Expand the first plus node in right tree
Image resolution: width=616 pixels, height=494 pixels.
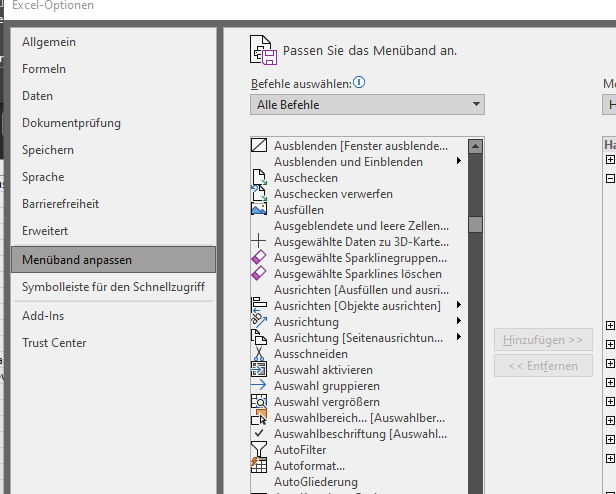(x=610, y=160)
